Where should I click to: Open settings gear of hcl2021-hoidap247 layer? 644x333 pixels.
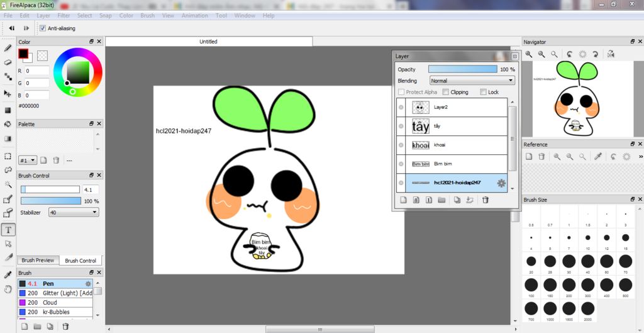(501, 183)
